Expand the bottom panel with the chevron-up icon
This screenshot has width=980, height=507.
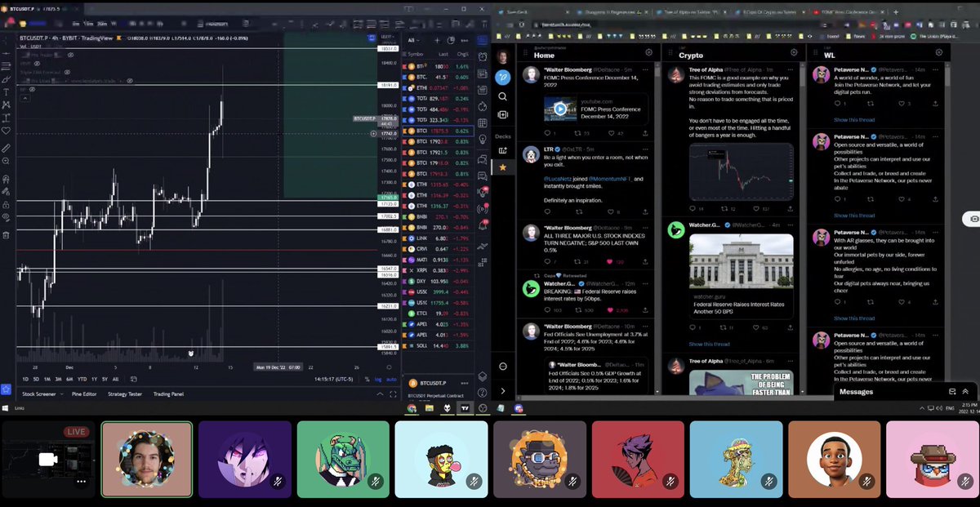pos(379,394)
